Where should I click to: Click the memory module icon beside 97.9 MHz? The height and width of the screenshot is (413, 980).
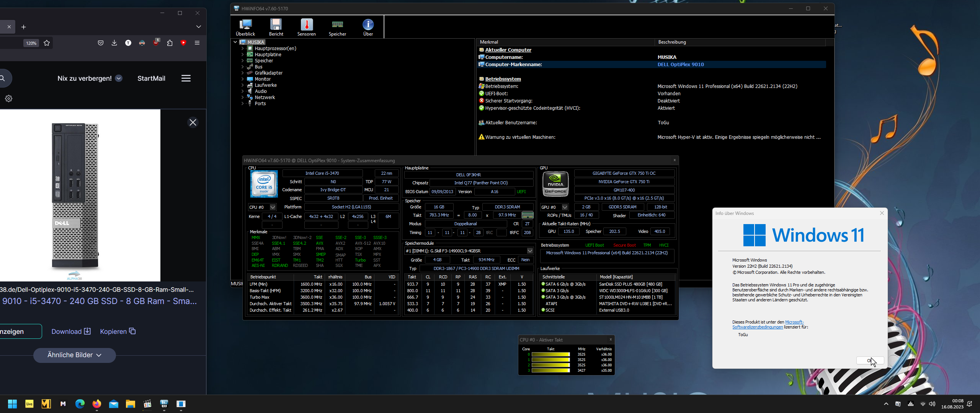(x=528, y=215)
